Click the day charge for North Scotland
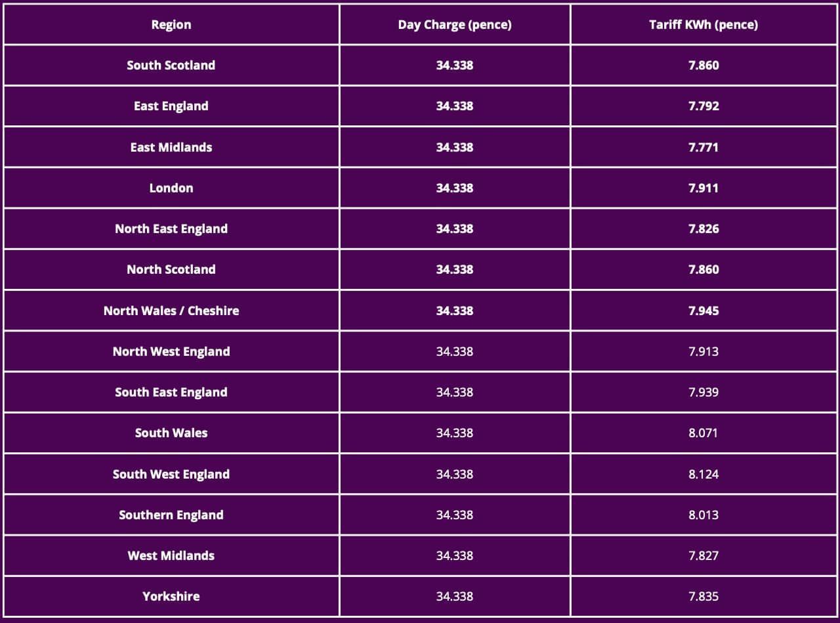The image size is (840, 623). click(x=455, y=270)
